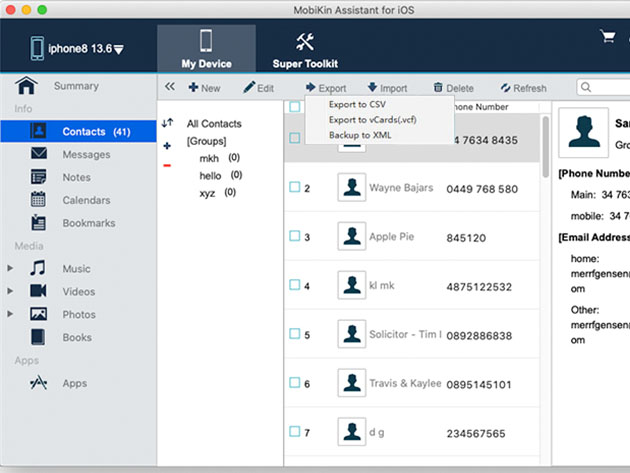Open Photos picture icon

click(x=39, y=314)
